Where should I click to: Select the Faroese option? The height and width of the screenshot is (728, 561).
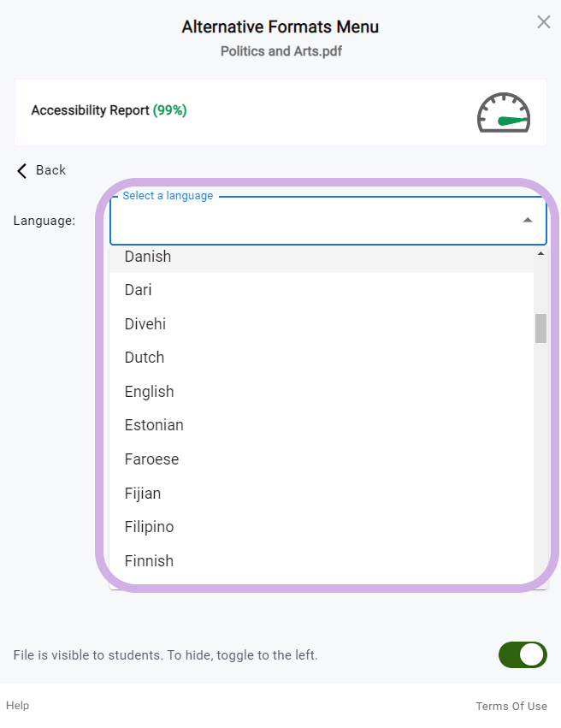pyautogui.click(x=322, y=459)
